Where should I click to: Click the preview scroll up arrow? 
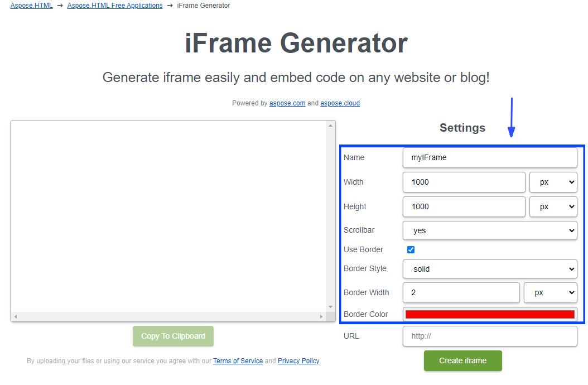tap(330, 126)
